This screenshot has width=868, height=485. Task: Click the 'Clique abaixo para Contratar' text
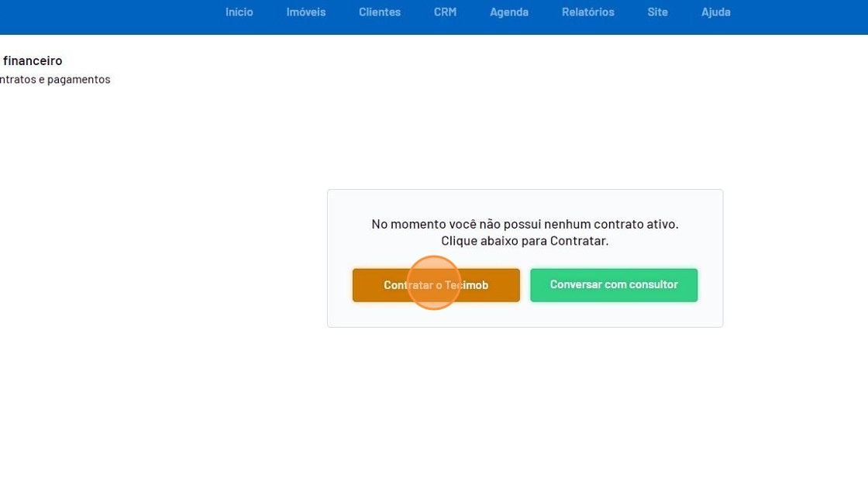[525, 241]
